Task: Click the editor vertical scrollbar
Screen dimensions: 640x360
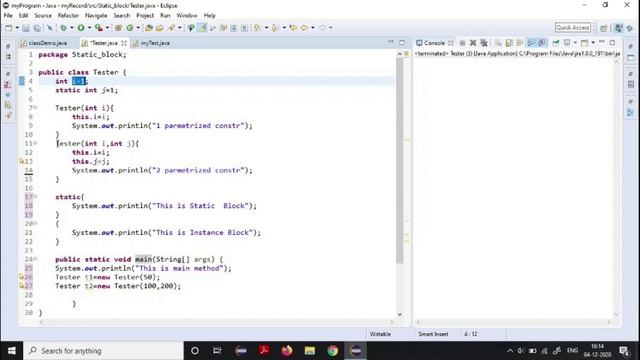Action: click(400, 159)
